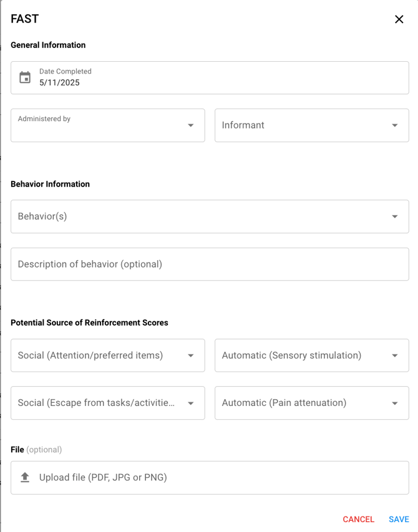Click the Informant dropdown arrow icon
418x532 pixels.
[x=395, y=125]
